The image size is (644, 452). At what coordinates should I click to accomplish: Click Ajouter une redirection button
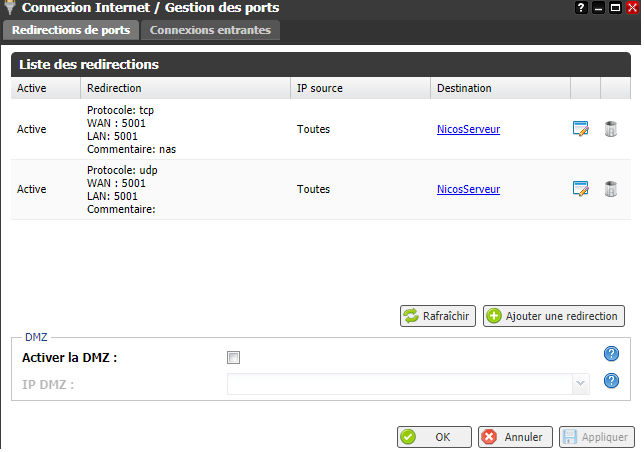[554, 316]
